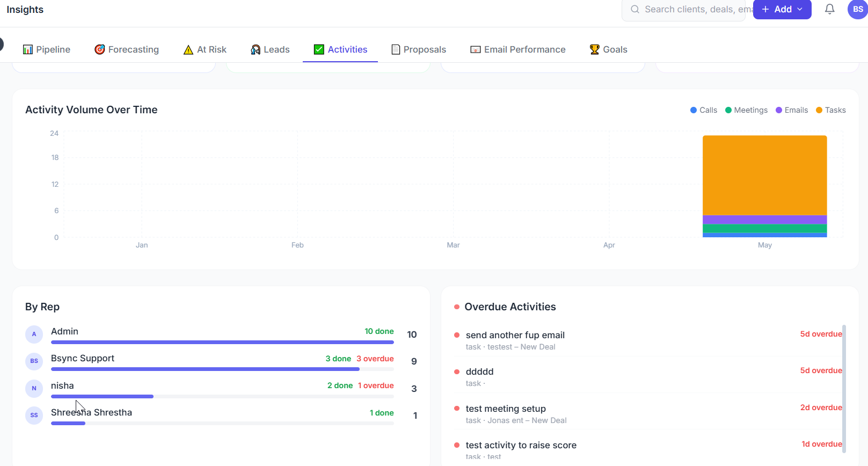Click '3 done' label for Bsync Support
The width and height of the screenshot is (868, 466).
[338, 359]
